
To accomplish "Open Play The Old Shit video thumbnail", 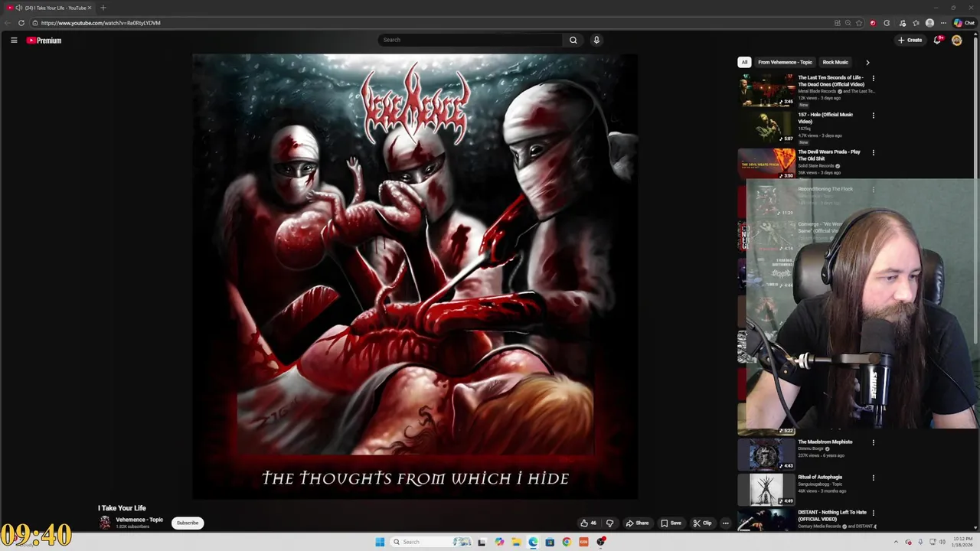I will tap(766, 163).
